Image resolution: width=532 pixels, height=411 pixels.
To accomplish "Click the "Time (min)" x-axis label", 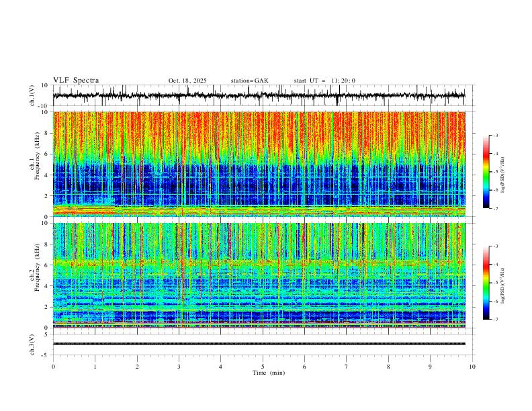I will point(269,373).
